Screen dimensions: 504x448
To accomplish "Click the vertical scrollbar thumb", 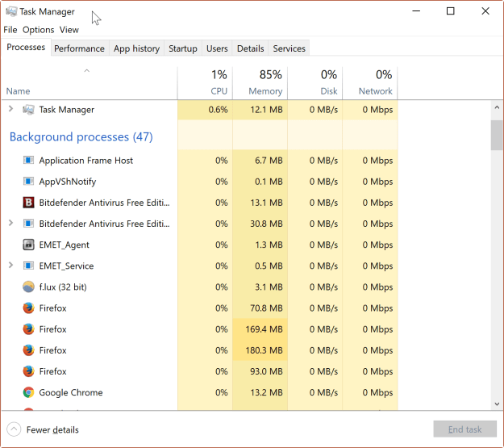I will click(x=497, y=135).
